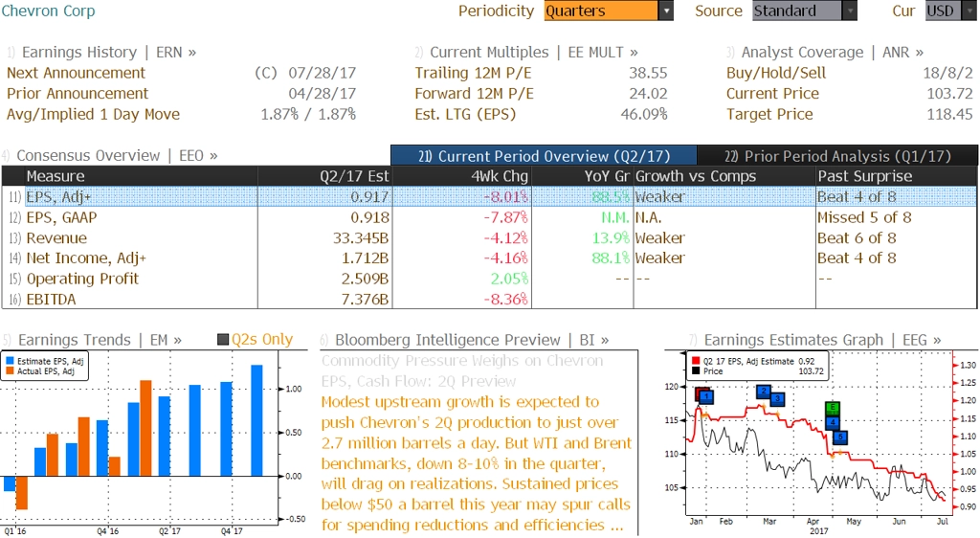The height and width of the screenshot is (538, 980).
Task: Click Forward 12M P/E value 24.02
Action: click(648, 94)
